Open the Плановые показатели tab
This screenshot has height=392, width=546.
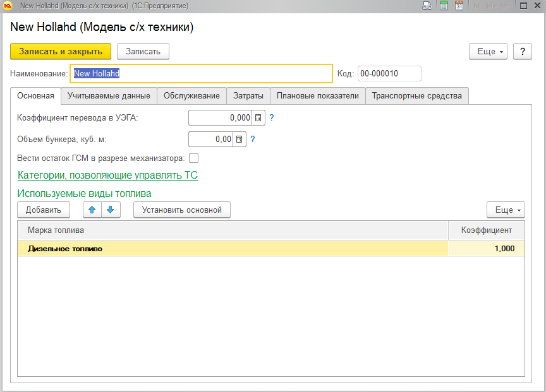(x=318, y=96)
